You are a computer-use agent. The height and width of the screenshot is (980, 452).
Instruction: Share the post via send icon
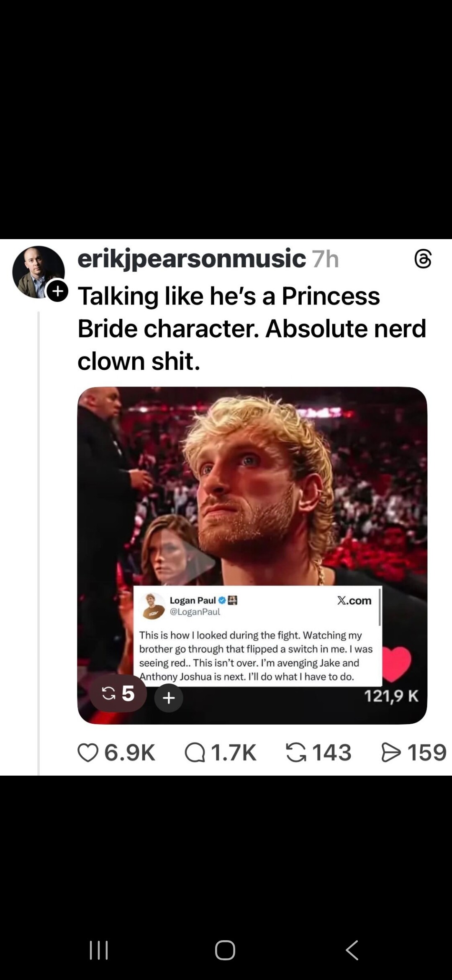[391, 752]
